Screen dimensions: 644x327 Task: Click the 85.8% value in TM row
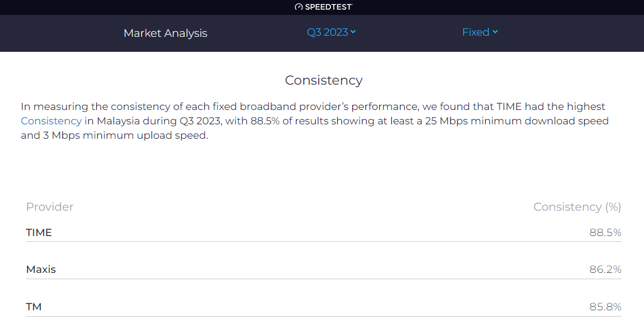[x=605, y=307]
